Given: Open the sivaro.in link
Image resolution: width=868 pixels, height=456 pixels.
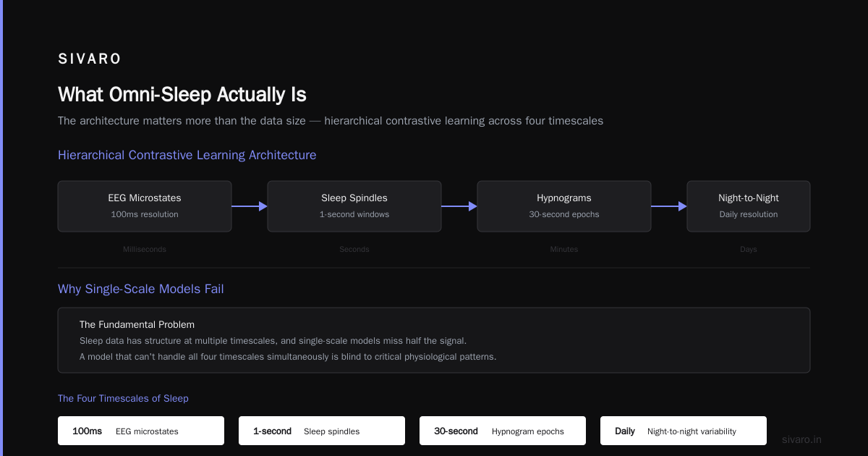Looking at the screenshot, I should [802, 439].
